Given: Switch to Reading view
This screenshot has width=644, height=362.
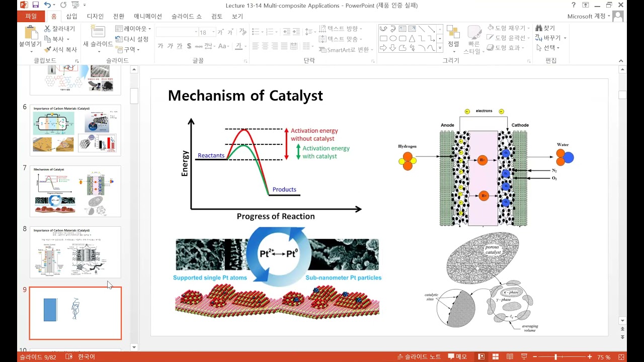Looking at the screenshot, I should [x=510, y=357].
